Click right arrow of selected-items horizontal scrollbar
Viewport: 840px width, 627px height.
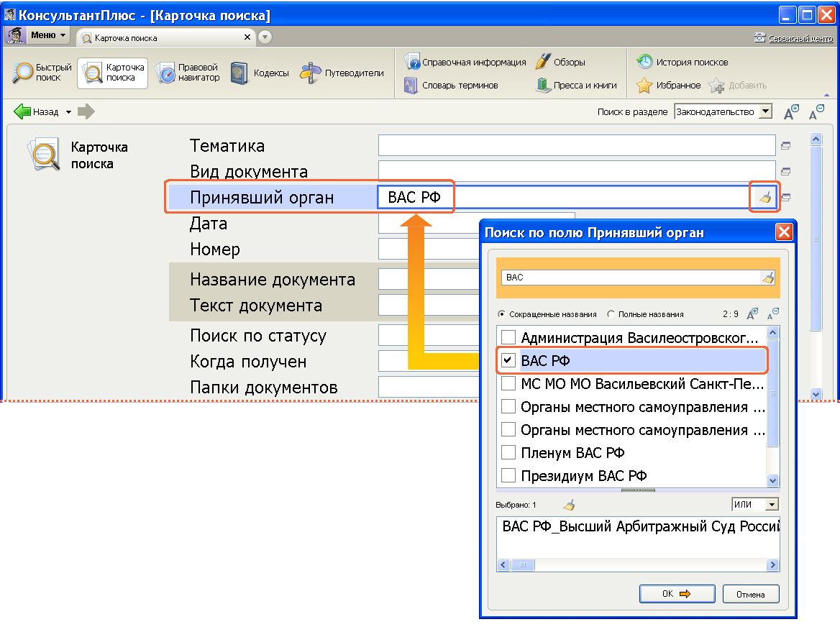[x=772, y=565]
